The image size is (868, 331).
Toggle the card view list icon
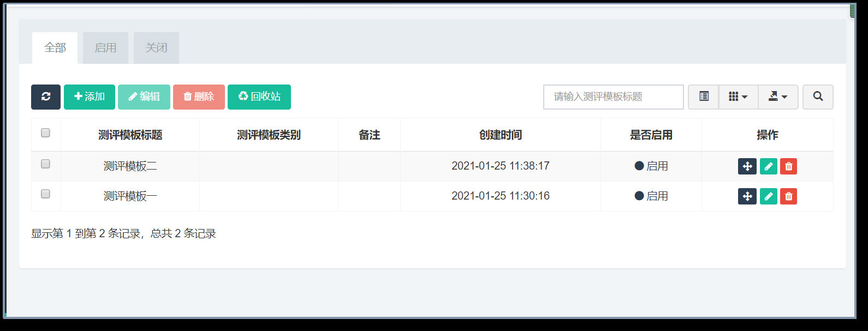tap(704, 97)
